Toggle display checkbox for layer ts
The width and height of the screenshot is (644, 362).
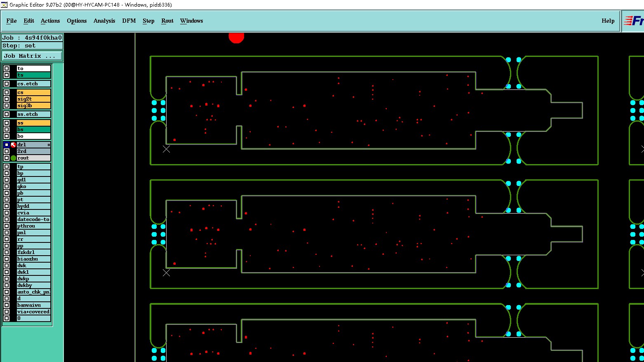click(7, 75)
